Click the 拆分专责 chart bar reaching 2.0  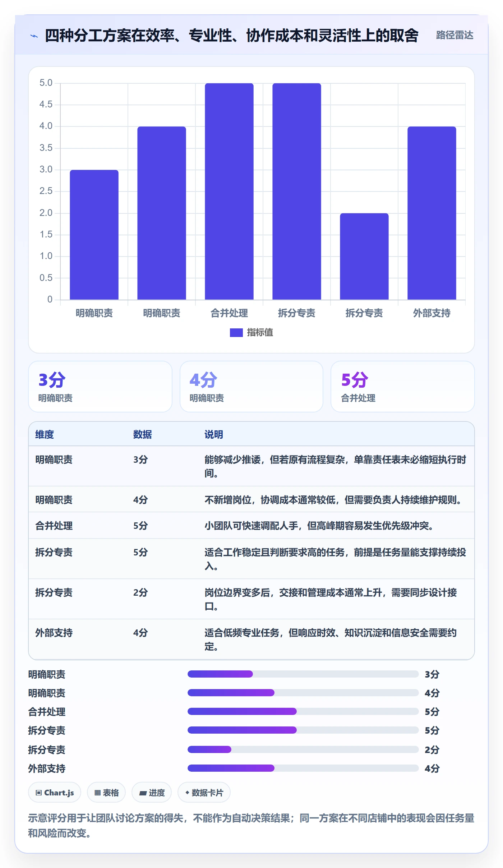(364, 256)
